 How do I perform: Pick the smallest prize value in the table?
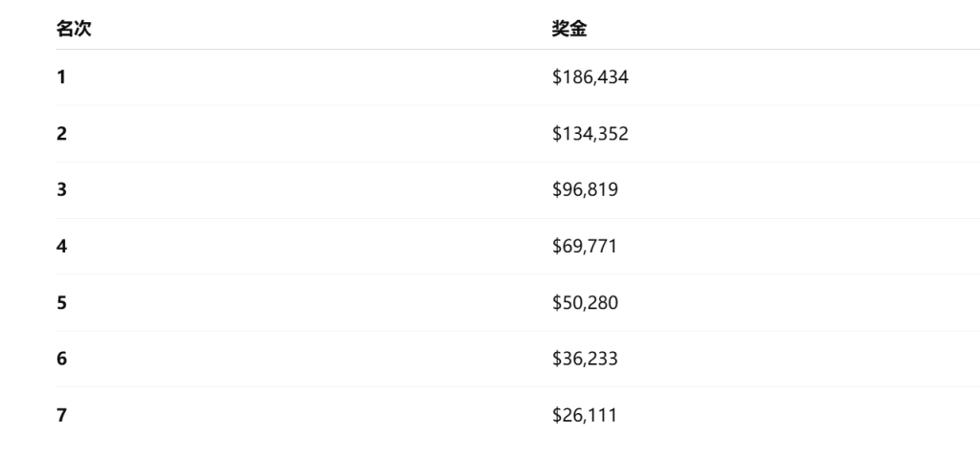[585, 416]
